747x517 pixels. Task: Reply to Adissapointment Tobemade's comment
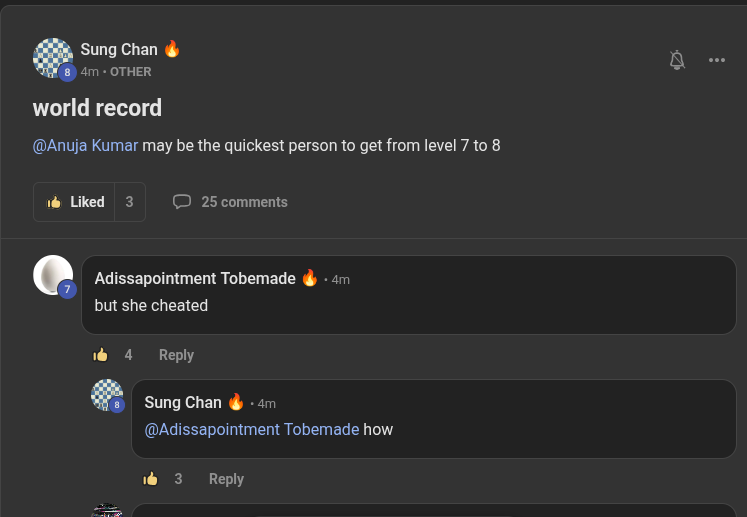click(176, 355)
